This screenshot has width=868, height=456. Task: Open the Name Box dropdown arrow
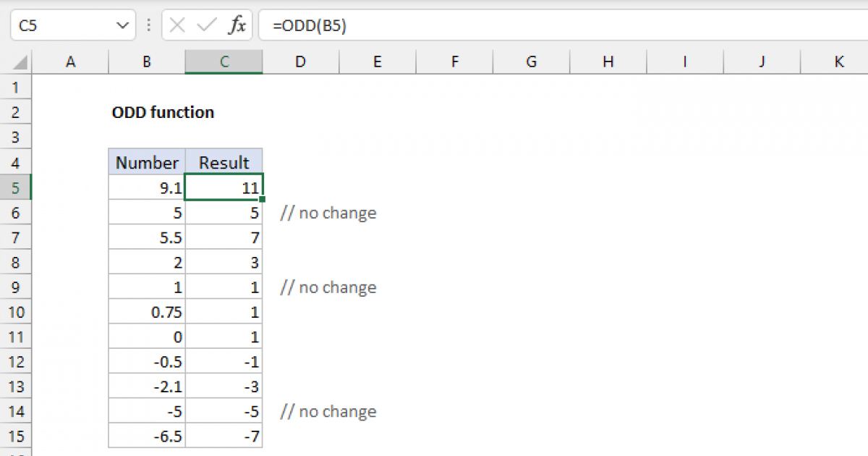(x=123, y=25)
